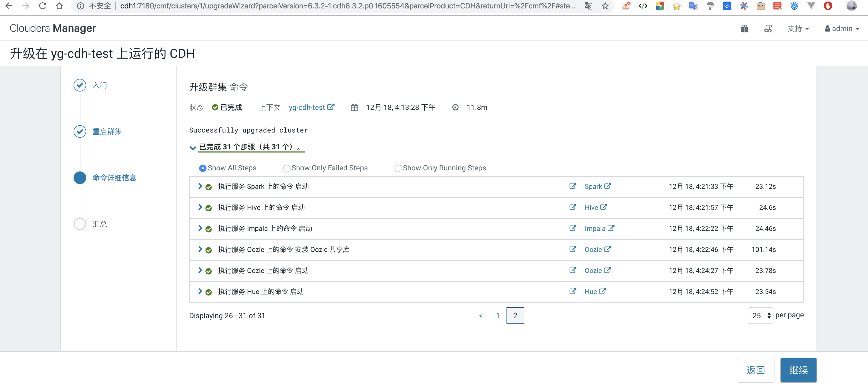This screenshot has width=868, height=386.
Task: Open external link icon on Impala row
Action: click(x=572, y=228)
